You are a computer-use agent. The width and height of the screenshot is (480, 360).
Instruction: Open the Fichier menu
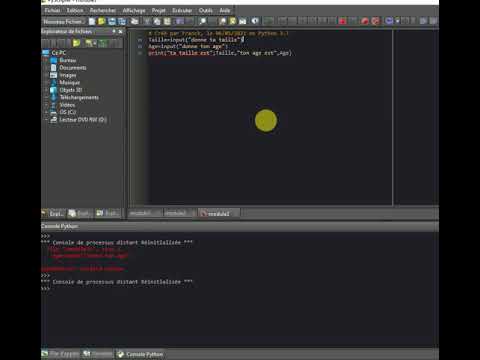tap(52, 10)
